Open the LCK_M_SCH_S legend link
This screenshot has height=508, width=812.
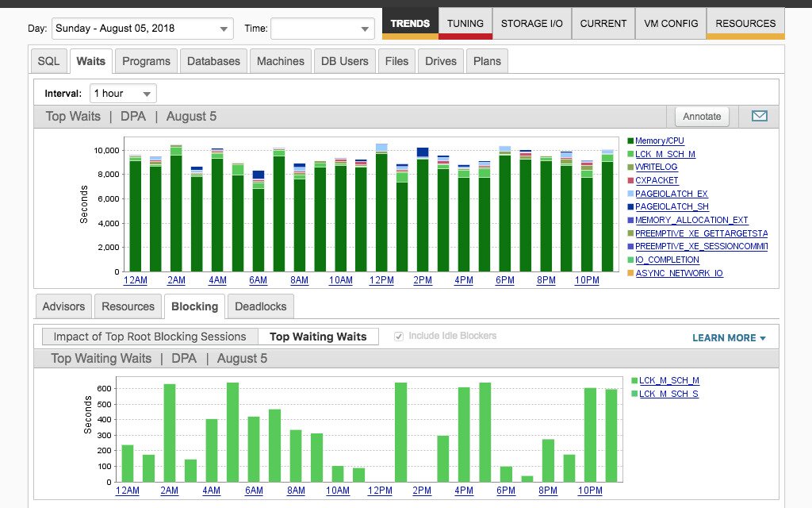pyautogui.click(x=670, y=394)
